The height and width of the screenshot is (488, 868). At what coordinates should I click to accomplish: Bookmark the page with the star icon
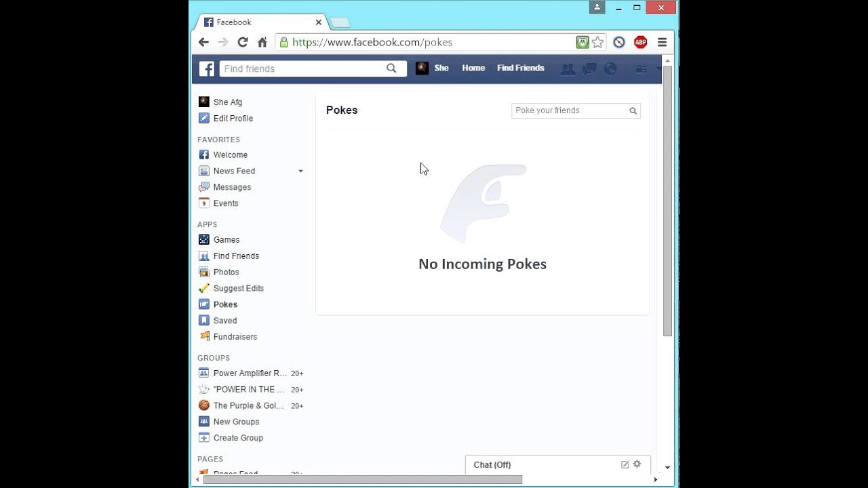click(x=597, y=42)
